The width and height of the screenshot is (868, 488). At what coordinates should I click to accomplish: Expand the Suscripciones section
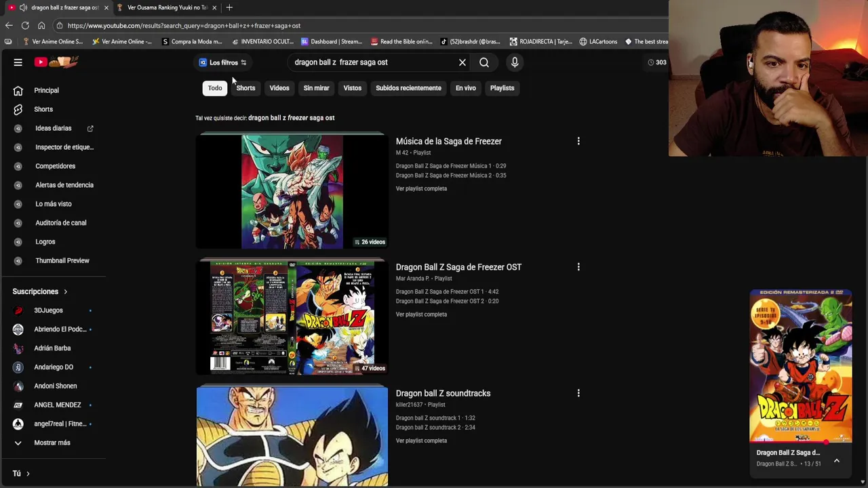pyautogui.click(x=40, y=291)
